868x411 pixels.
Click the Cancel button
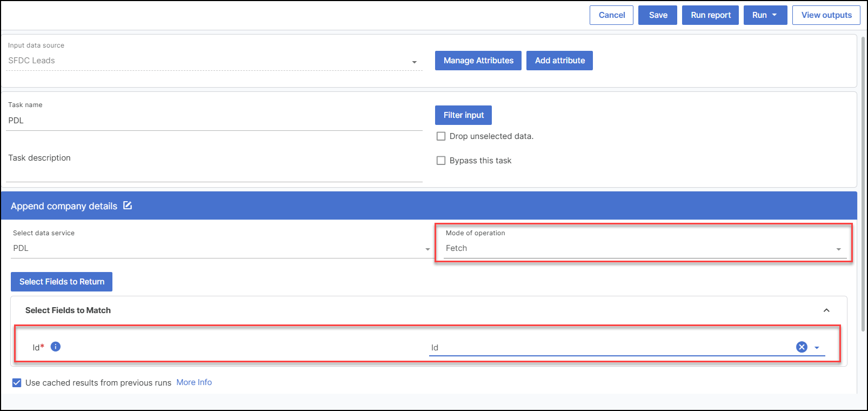click(x=611, y=15)
